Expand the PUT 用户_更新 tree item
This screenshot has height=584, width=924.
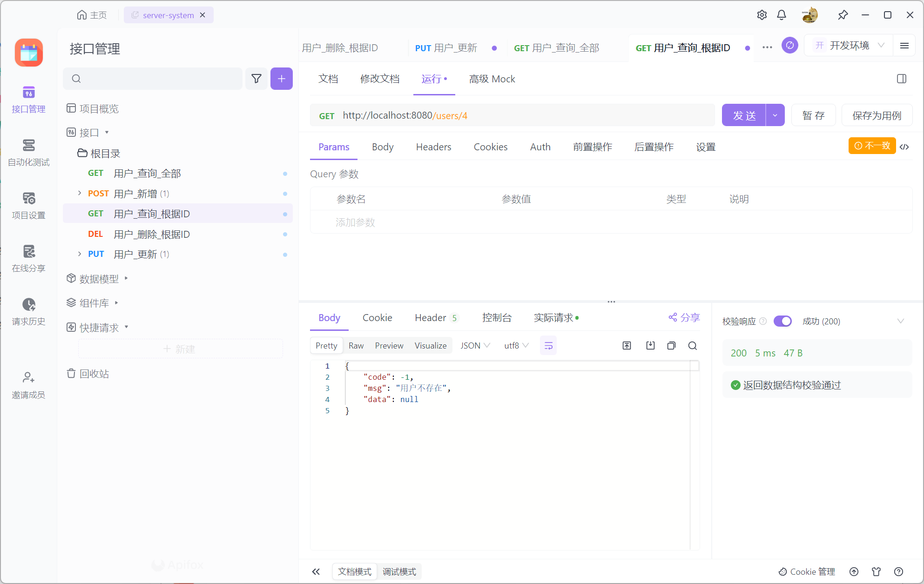click(80, 254)
